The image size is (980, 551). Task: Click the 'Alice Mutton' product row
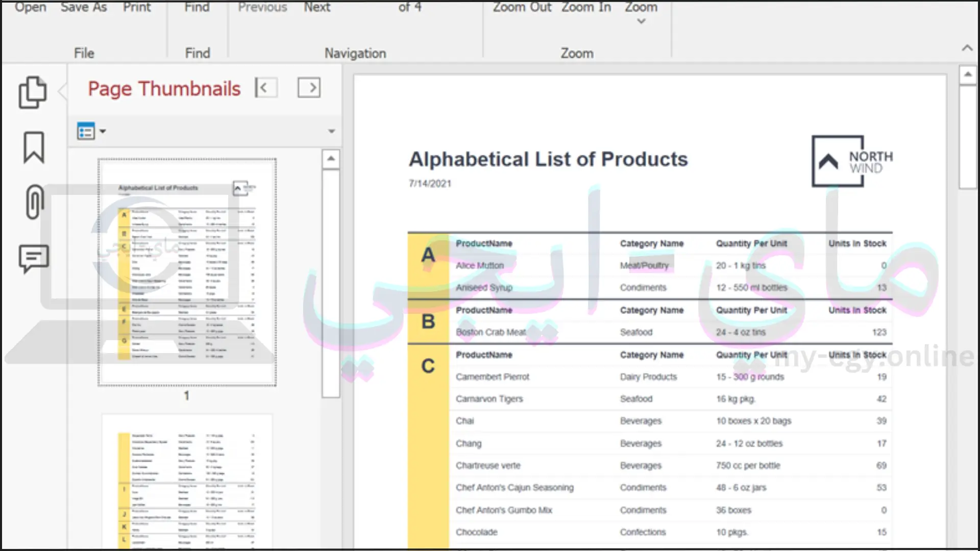coord(671,265)
